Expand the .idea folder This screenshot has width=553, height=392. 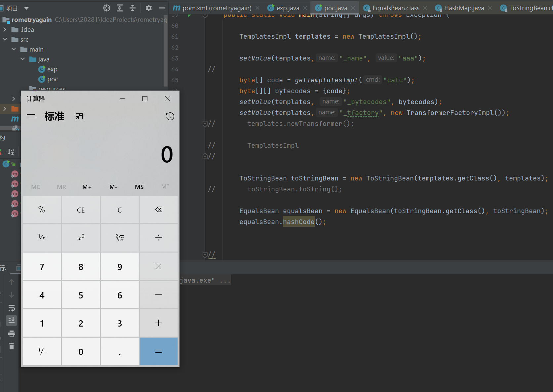tap(5, 29)
